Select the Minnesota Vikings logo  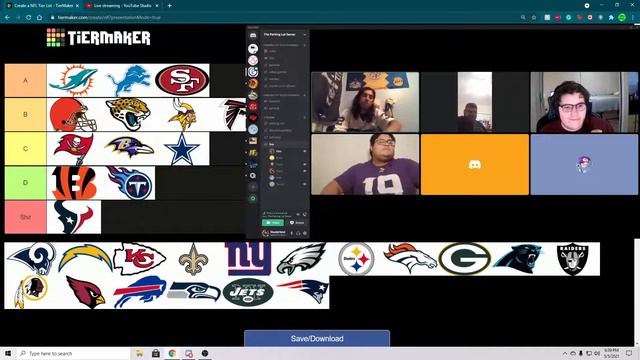coord(182,115)
